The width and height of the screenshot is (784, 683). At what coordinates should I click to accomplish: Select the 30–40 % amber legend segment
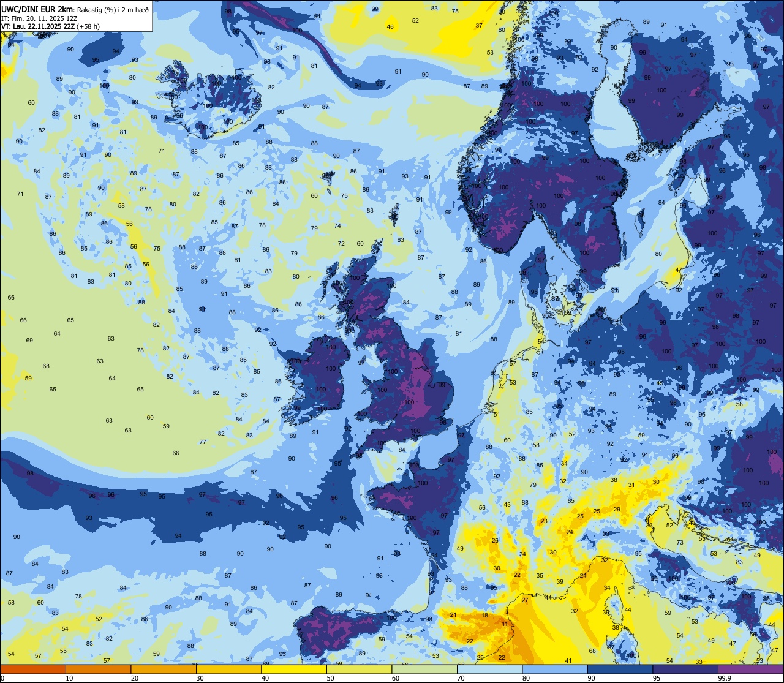pos(228,670)
